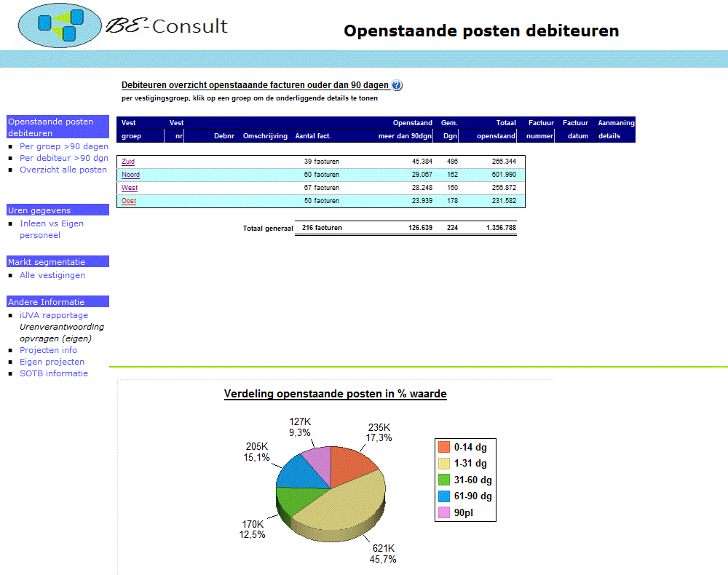Click the blue help question mark icon
This screenshot has height=575, width=728.
(x=397, y=85)
